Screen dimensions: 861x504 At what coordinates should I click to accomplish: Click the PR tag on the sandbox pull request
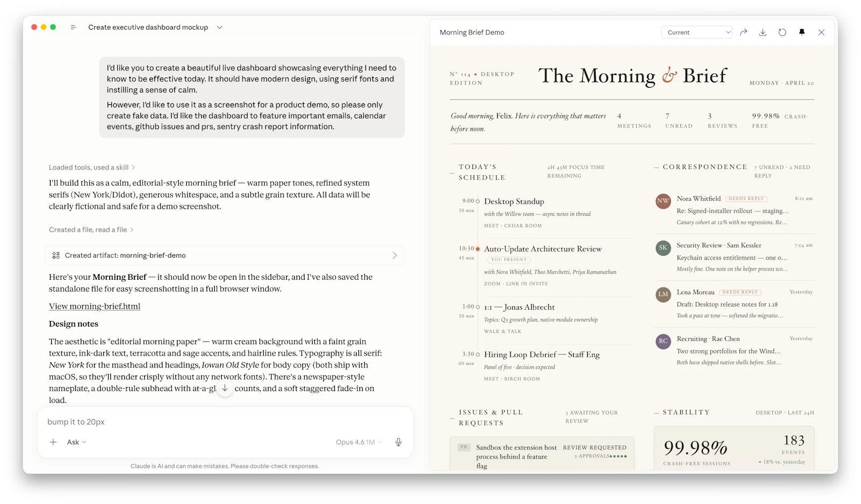(x=464, y=447)
